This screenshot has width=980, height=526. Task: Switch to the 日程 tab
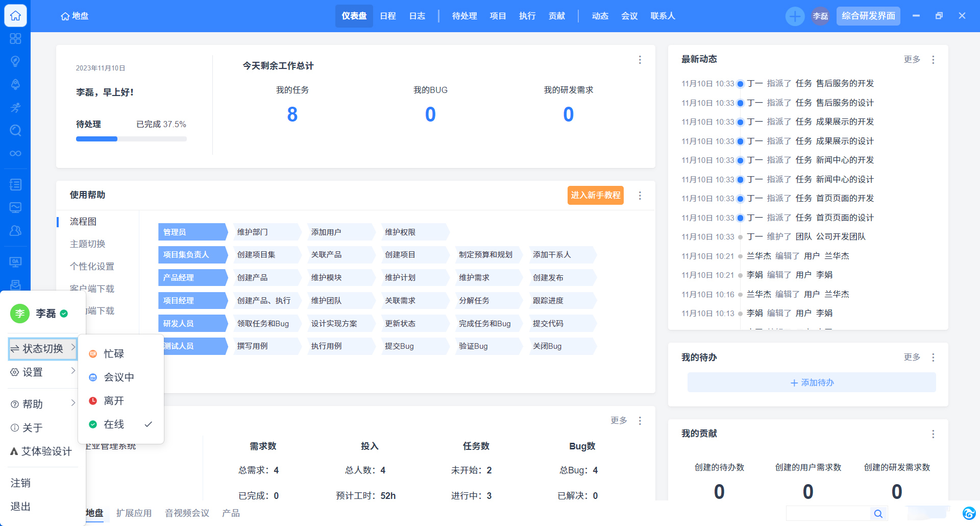(388, 16)
